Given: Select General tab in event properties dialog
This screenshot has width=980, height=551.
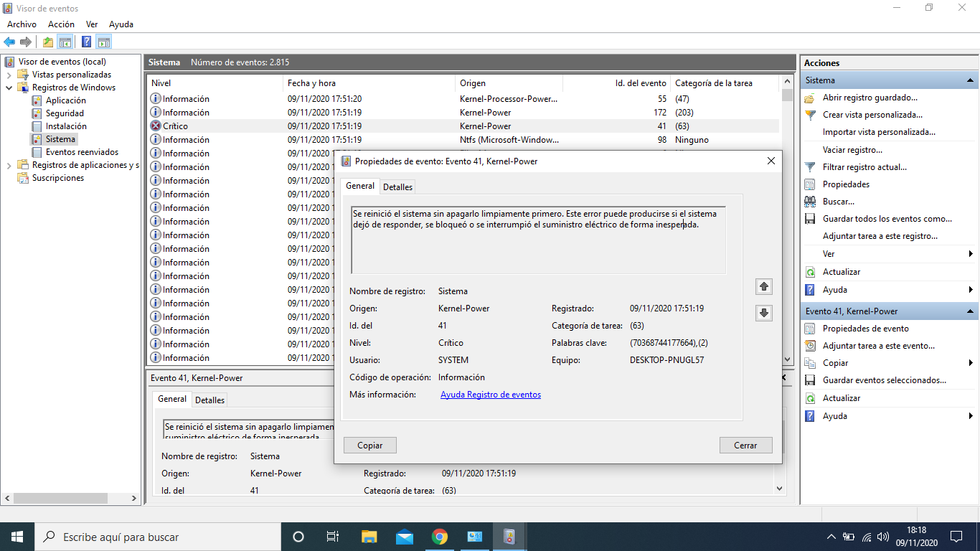Looking at the screenshot, I should (360, 186).
